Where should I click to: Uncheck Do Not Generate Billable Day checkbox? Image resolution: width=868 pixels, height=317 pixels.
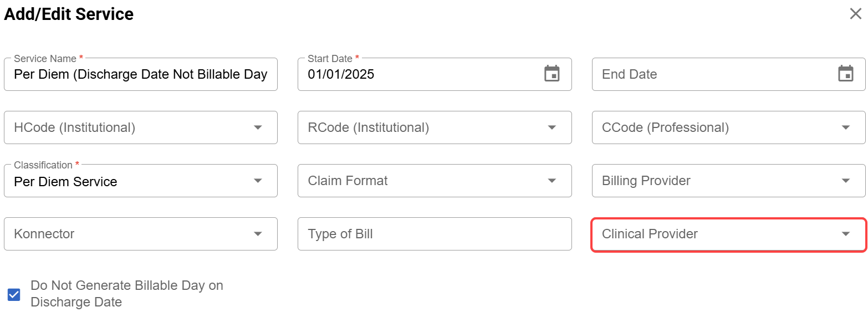14,294
